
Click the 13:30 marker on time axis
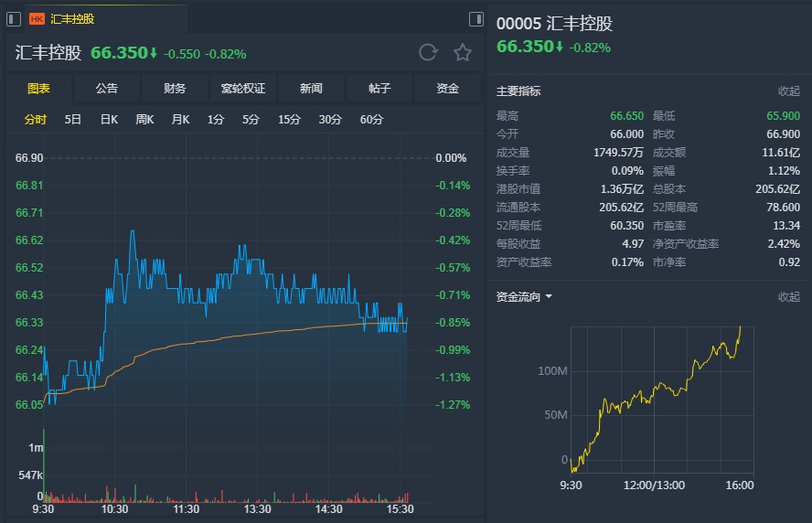coord(258,509)
